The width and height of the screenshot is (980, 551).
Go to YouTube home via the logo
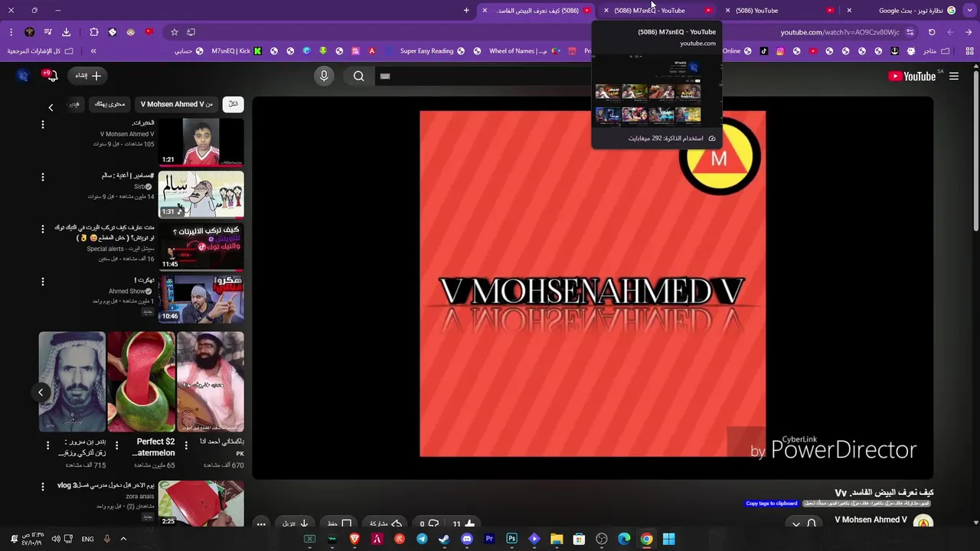(912, 76)
